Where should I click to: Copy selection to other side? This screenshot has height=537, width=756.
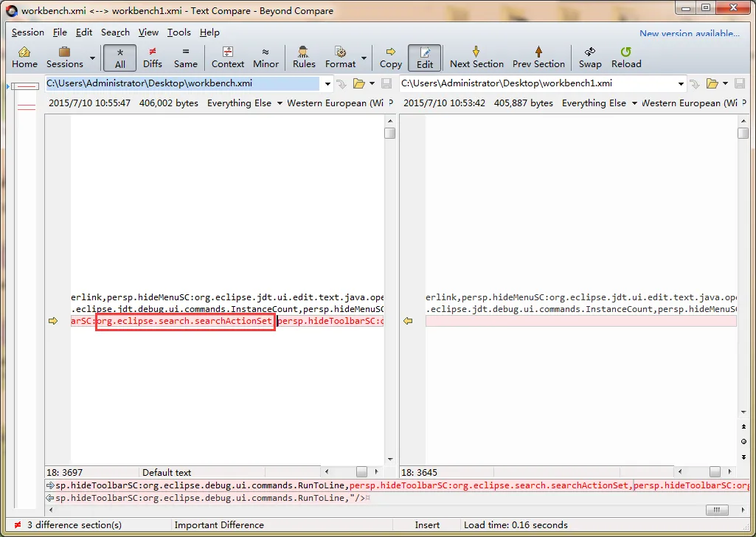(x=390, y=58)
